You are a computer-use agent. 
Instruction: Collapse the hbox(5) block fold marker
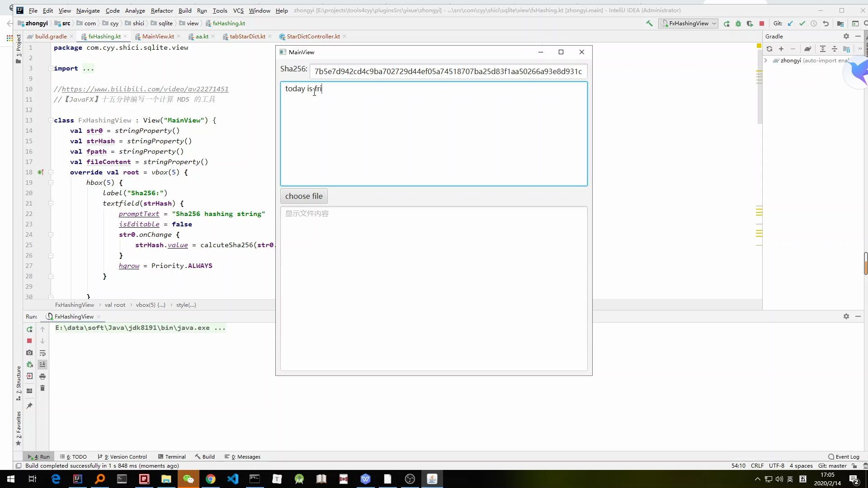[x=51, y=183]
